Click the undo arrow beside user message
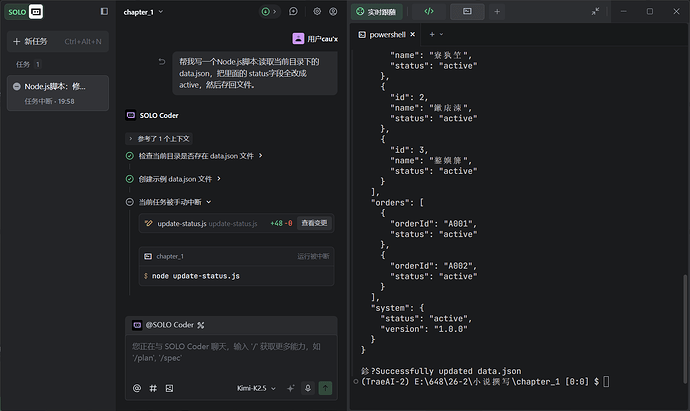This screenshot has width=690, height=411. coord(162,62)
